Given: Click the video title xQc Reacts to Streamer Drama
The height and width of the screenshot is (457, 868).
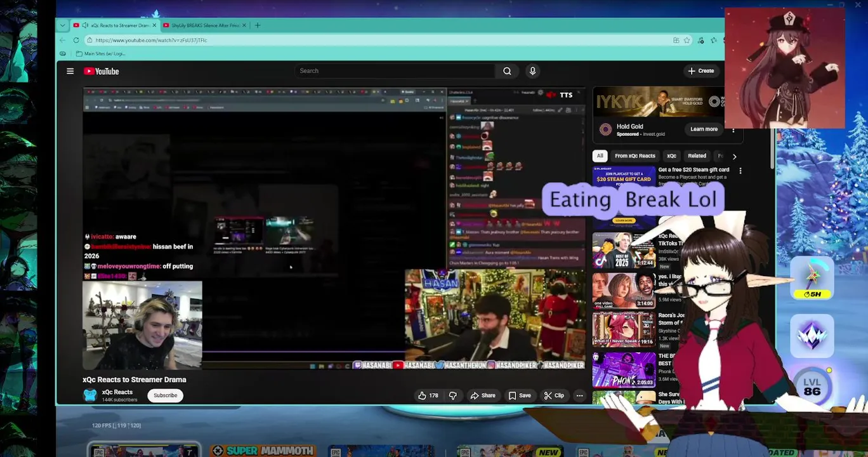Looking at the screenshot, I should point(135,380).
